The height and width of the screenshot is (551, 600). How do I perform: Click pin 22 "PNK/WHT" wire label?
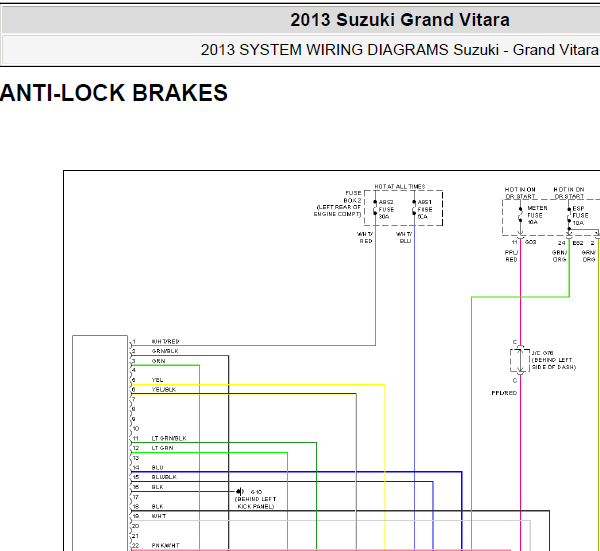165,545
